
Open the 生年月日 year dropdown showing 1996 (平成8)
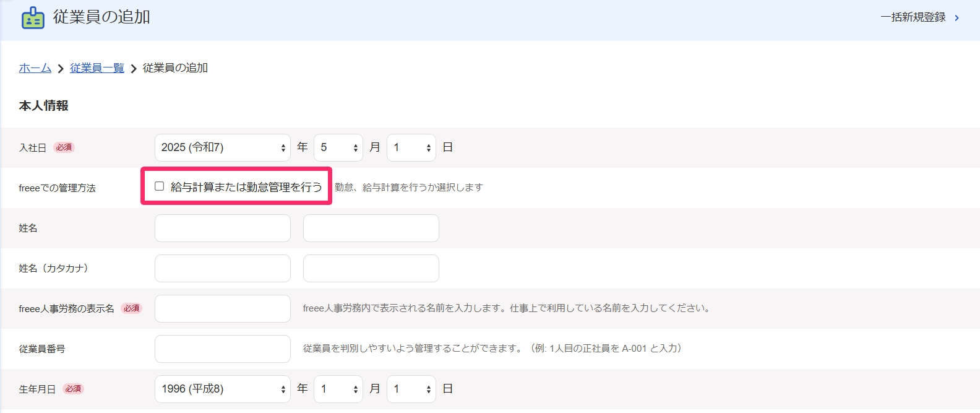point(223,389)
